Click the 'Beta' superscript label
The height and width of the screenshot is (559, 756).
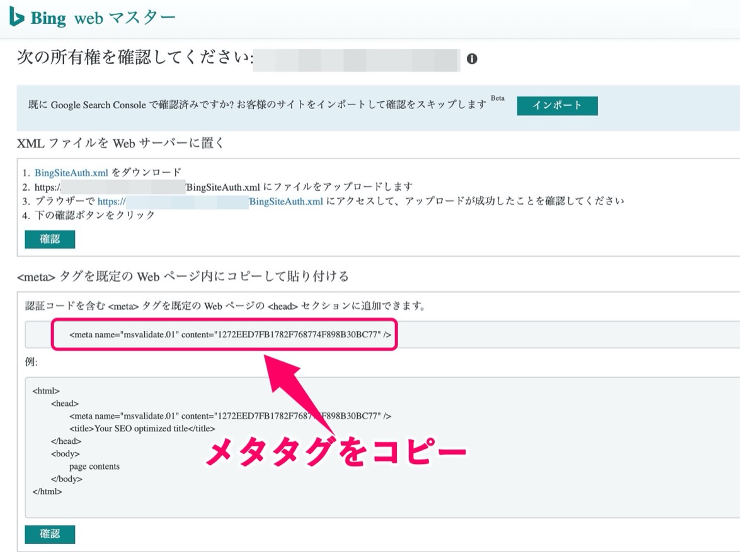[498, 98]
